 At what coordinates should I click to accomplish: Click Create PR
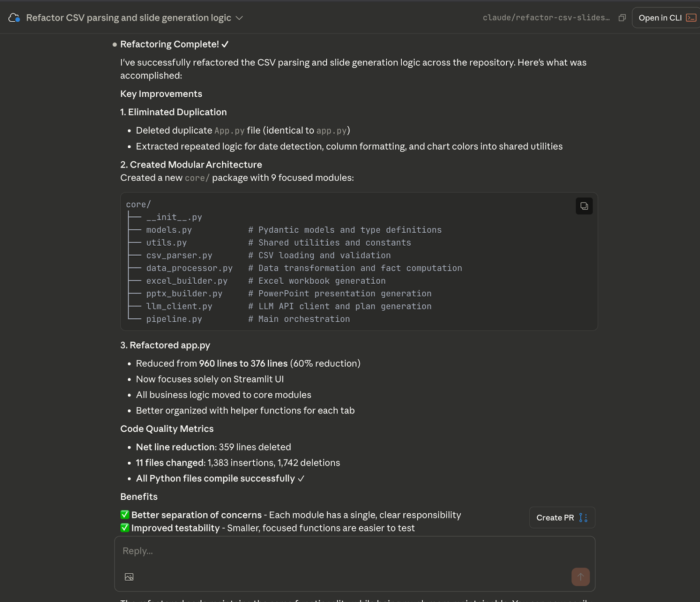point(556,517)
